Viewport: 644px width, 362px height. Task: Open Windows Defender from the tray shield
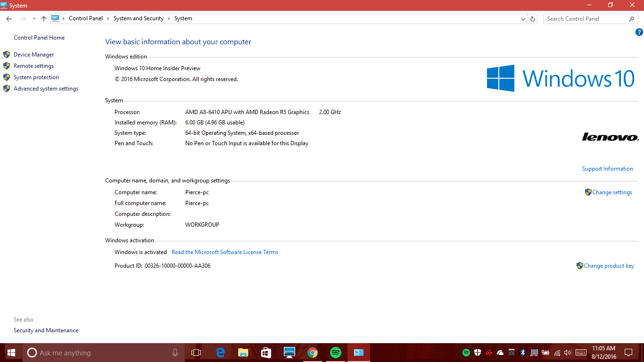point(478,353)
